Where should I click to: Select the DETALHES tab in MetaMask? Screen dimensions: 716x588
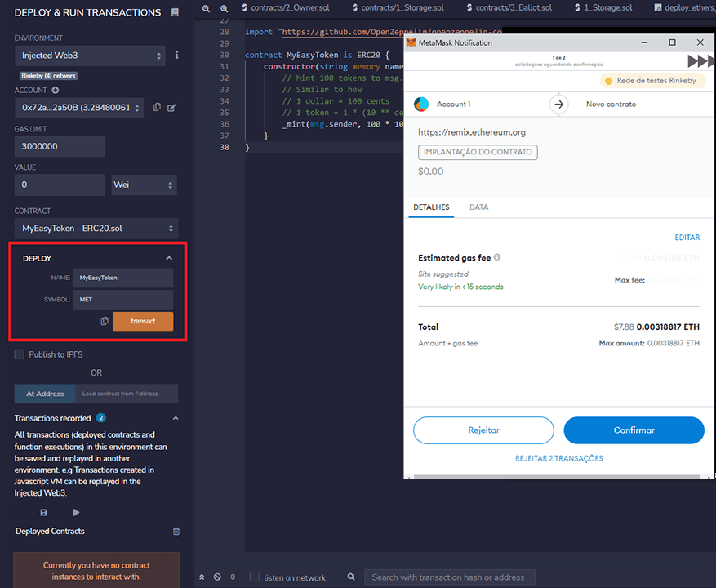pos(431,207)
